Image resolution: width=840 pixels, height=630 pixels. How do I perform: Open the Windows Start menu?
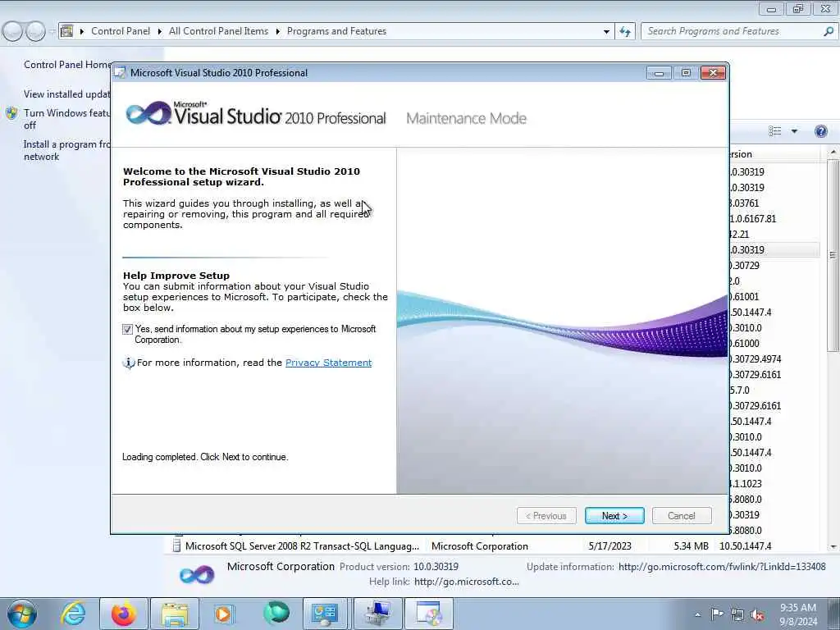21,614
